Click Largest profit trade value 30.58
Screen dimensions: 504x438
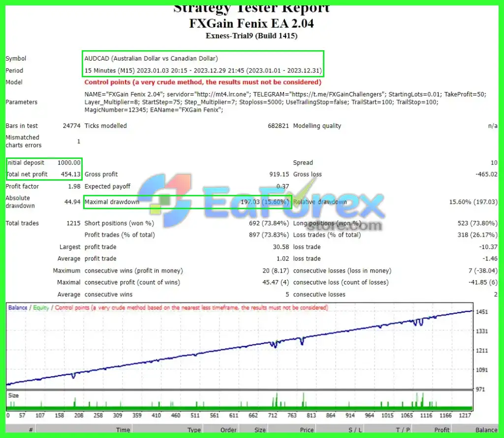click(x=281, y=247)
